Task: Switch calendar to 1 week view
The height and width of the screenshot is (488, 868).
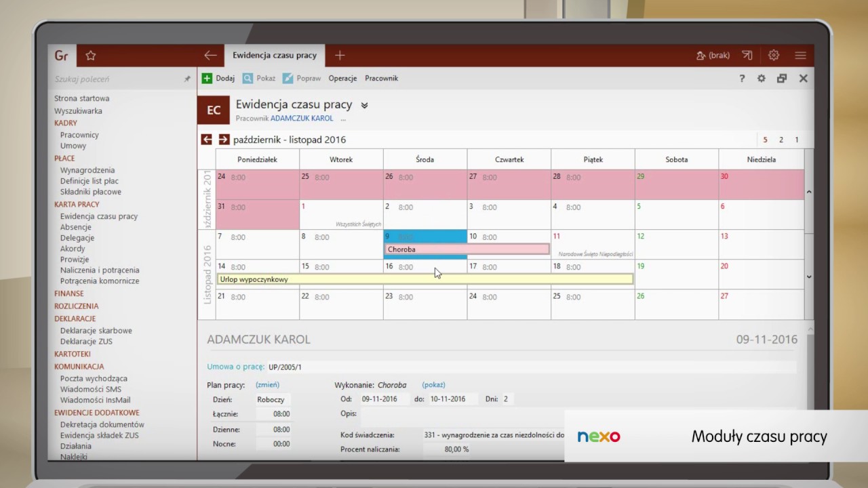Action: tap(797, 140)
